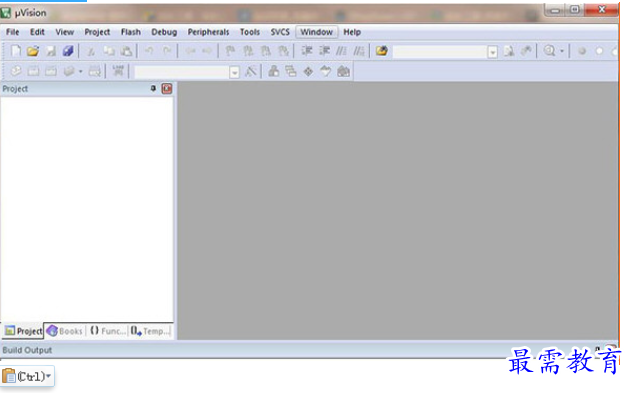This screenshot has width=630, height=393.
Task: Click inside the Find text field
Action: click(440, 52)
